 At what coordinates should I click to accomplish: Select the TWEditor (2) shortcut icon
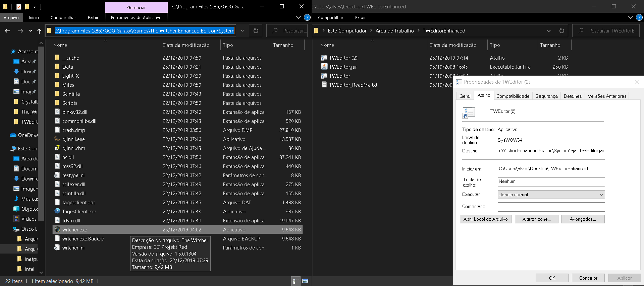pos(324,58)
